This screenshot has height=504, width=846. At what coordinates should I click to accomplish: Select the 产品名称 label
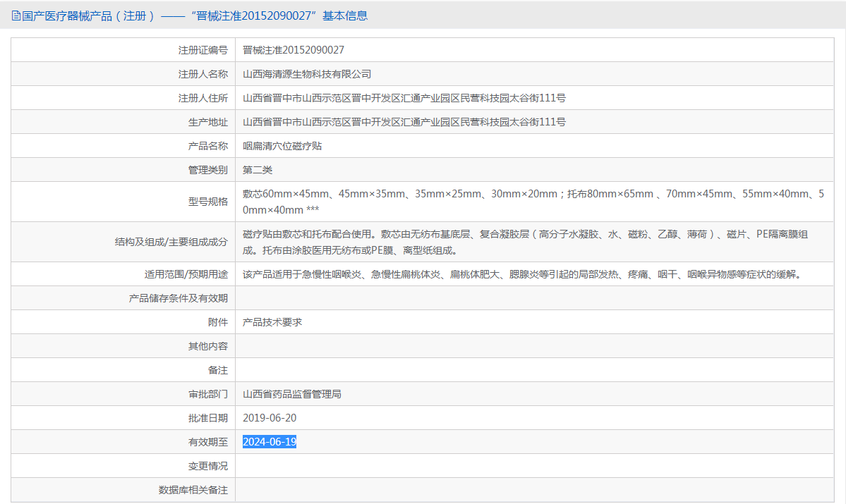tap(207, 146)
